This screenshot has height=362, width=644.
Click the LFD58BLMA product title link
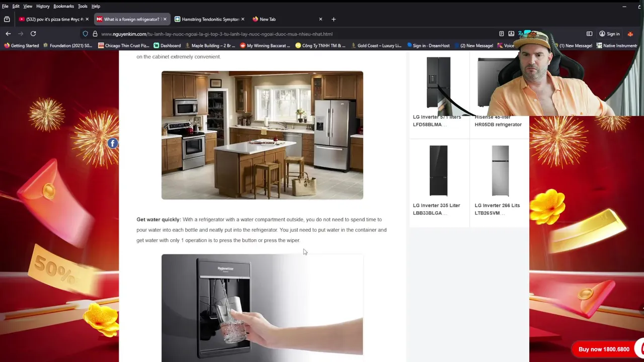pos(436,121)
